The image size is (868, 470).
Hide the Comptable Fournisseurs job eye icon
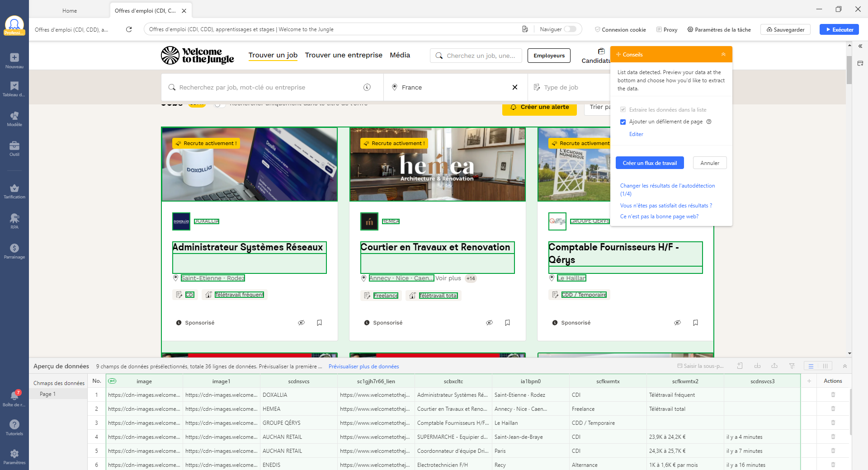677,323
